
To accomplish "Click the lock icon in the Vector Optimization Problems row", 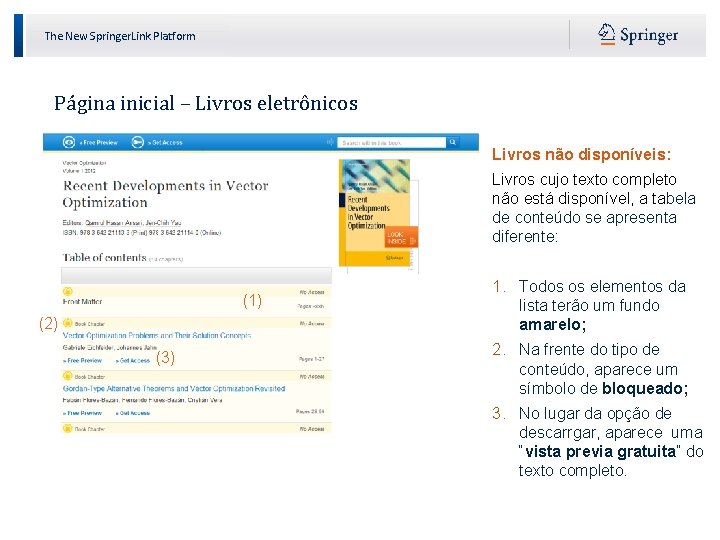I will click(68, 323).
